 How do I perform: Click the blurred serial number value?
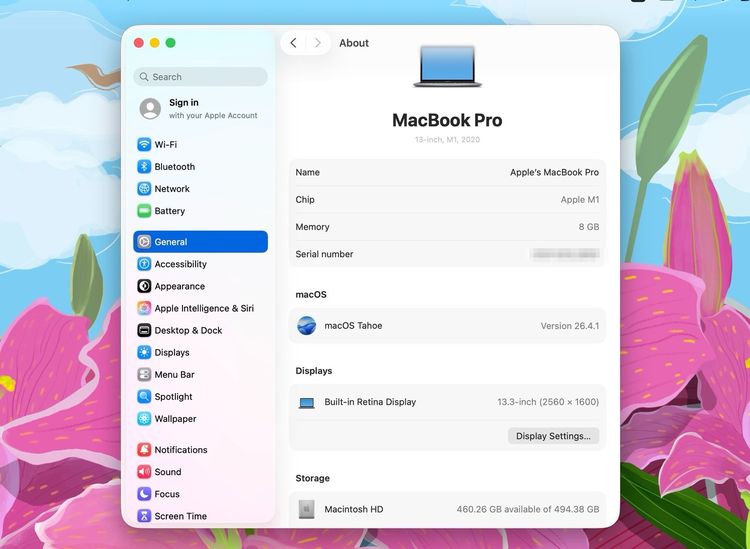(565, 253)
